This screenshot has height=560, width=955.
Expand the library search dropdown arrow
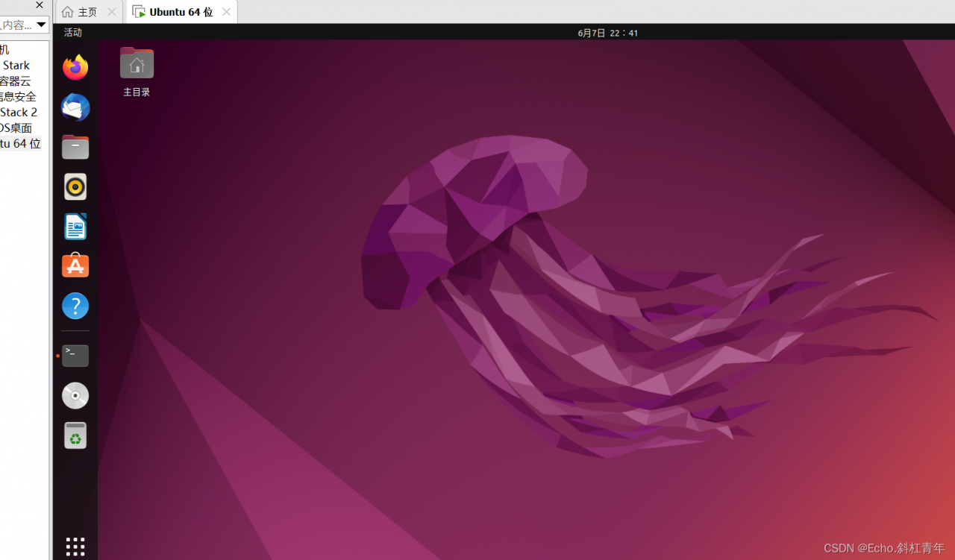[x=42, y=25]
